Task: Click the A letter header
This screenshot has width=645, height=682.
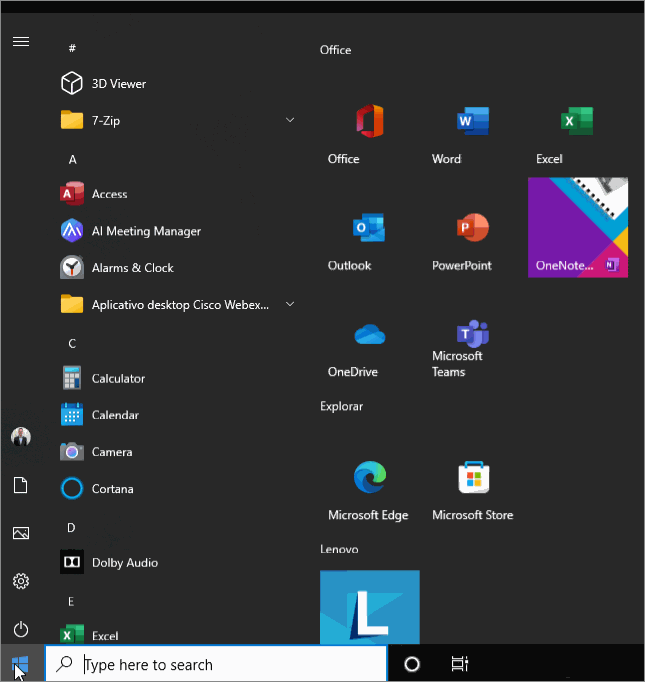Action: (x=73, y=160)
